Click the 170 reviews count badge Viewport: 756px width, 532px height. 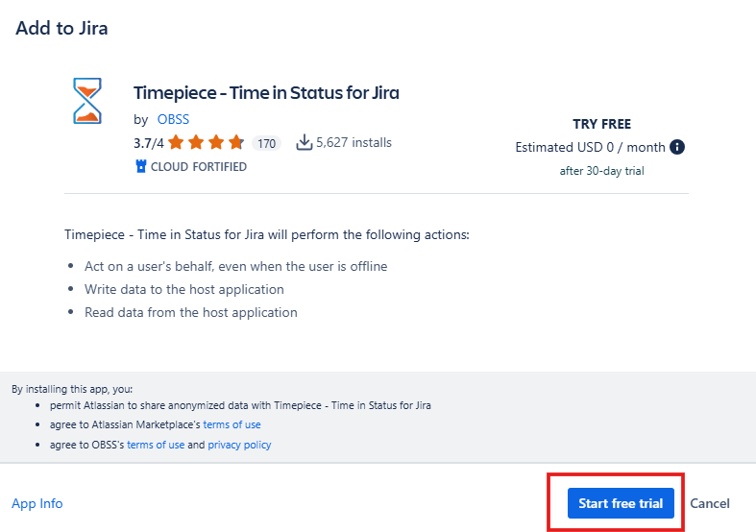266,144
